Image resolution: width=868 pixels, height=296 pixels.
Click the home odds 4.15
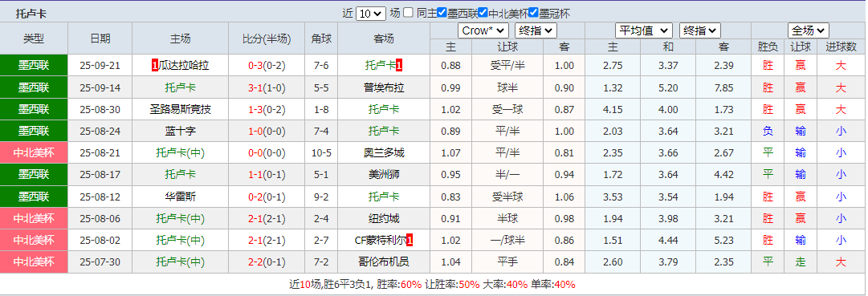tap(613, 110)
